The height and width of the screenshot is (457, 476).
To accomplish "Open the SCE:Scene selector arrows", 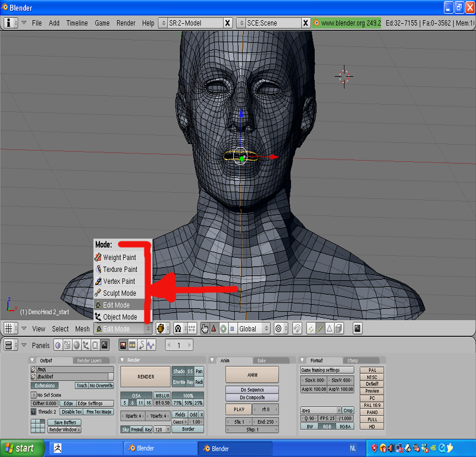I will (x=241, y=23).
